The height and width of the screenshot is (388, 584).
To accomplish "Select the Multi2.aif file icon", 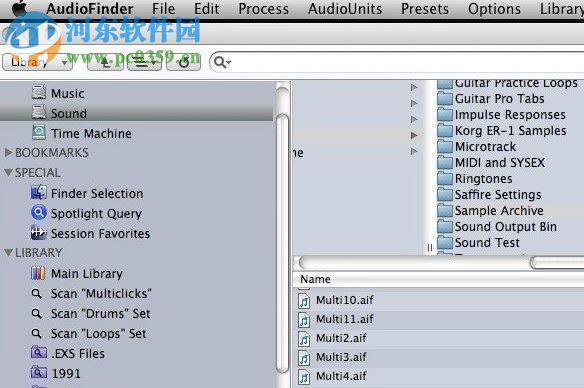I will click(x=304, y=338).
